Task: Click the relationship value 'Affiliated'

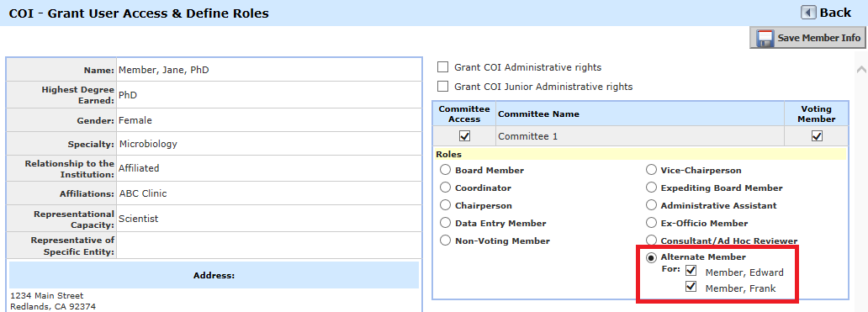Action: [139, 168]
